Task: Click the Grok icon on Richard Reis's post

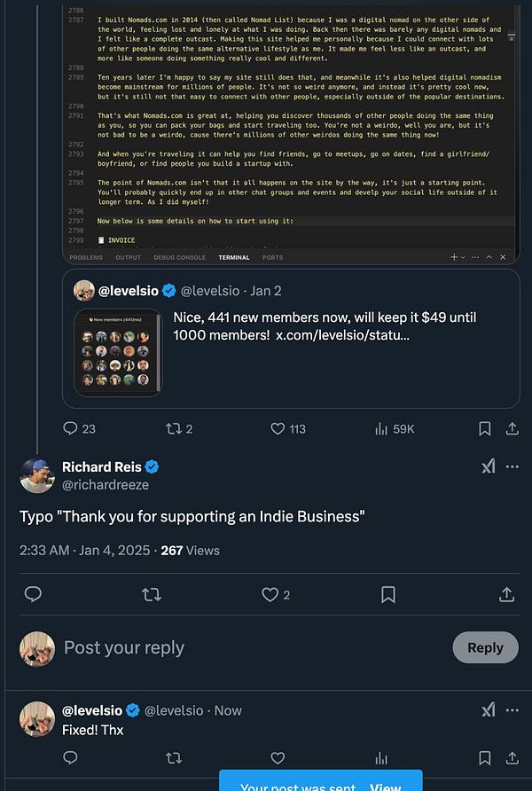Action: (x=489, y=466)
